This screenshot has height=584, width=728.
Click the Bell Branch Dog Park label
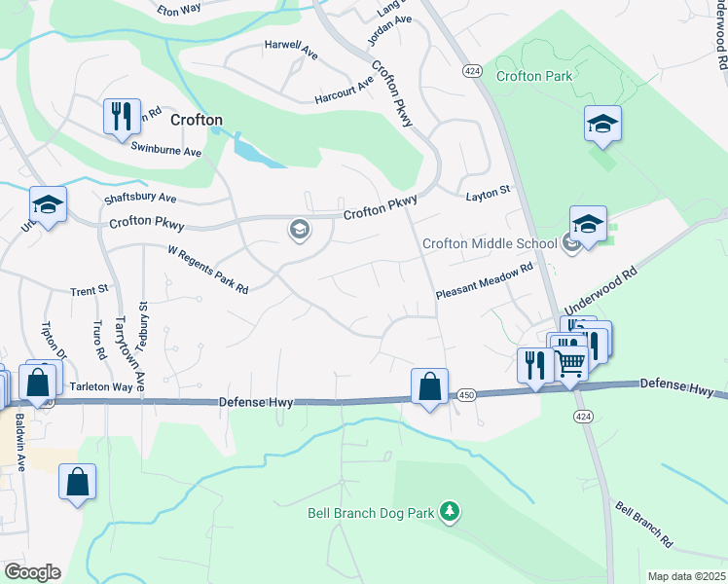pyautogui.click(x=371, y=513)
